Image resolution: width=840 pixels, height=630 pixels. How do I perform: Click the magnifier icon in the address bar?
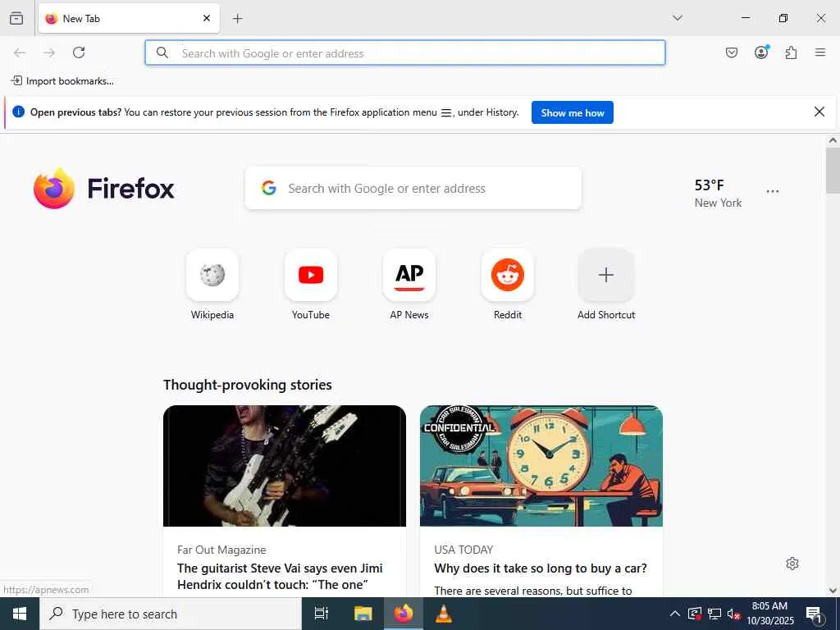(162, 52)
